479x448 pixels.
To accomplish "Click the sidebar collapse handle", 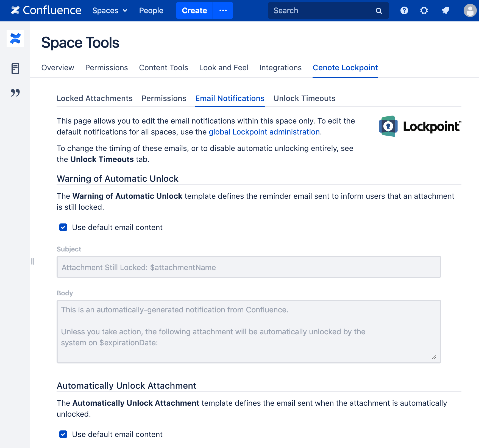I will click(33, 261).
